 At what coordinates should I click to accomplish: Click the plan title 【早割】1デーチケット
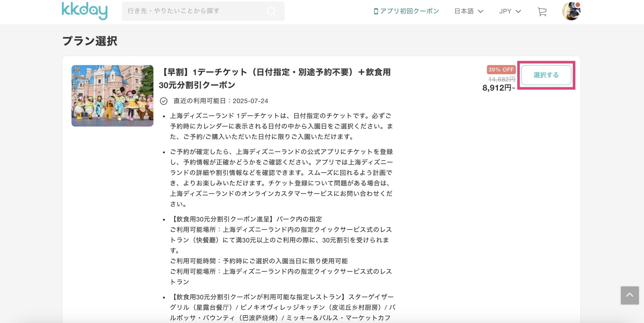click(275, 78)
